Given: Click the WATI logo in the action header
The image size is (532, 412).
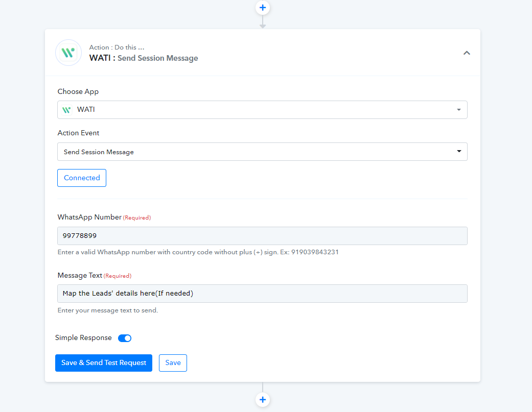Looking at the screenshot, I should pyautogui.click(x=68, y=53).
